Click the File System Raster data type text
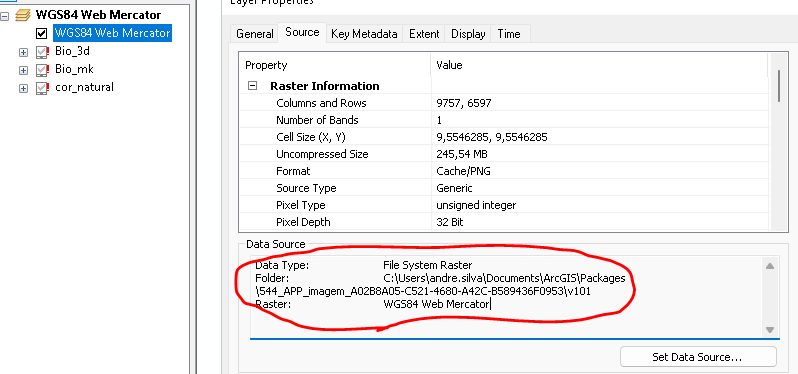The height and width of the screenshot is (374, 798). click(x=428, y=265)
